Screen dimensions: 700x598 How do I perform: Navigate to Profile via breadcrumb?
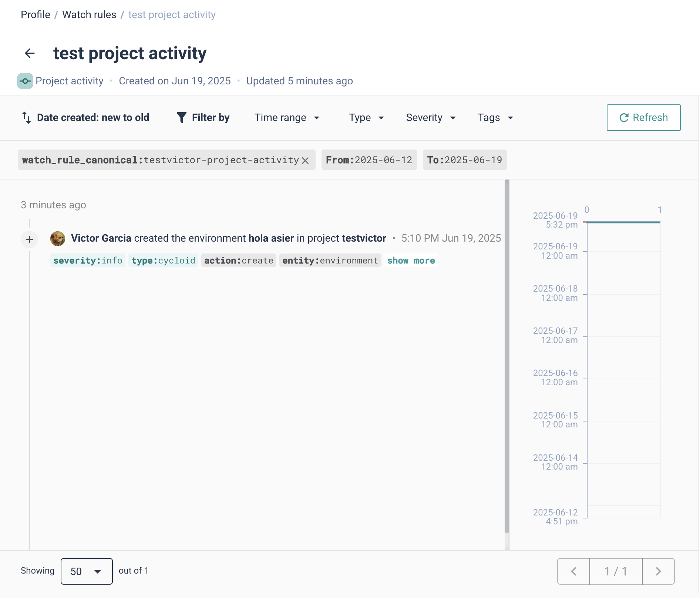[x=35, y=14]
